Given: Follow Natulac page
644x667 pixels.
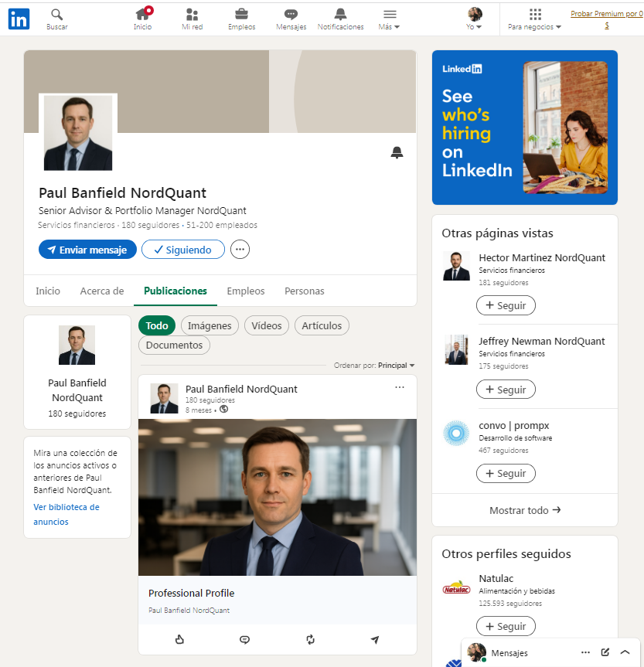Looking at the screenshot, I should [x=506, y=626].
